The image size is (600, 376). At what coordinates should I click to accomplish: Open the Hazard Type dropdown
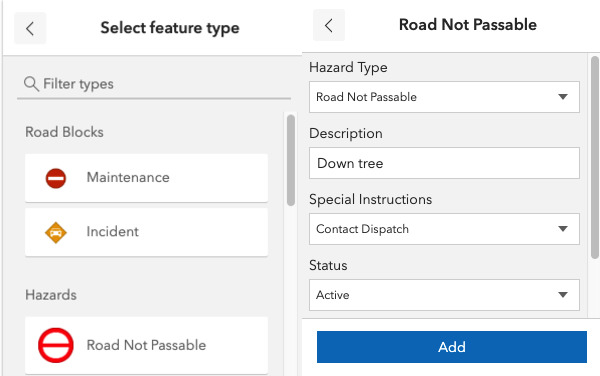point(444,97)
